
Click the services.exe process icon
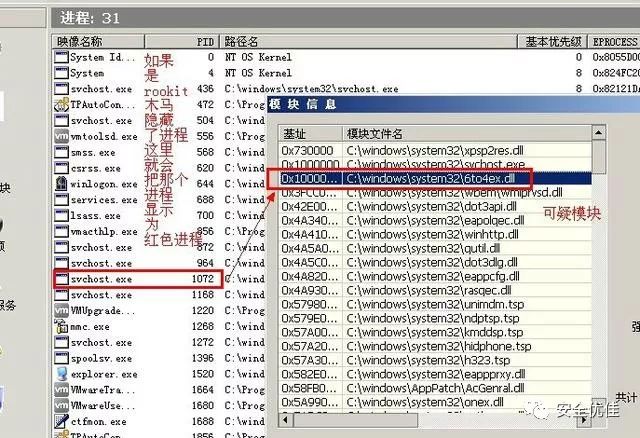(x=61, y=200)
